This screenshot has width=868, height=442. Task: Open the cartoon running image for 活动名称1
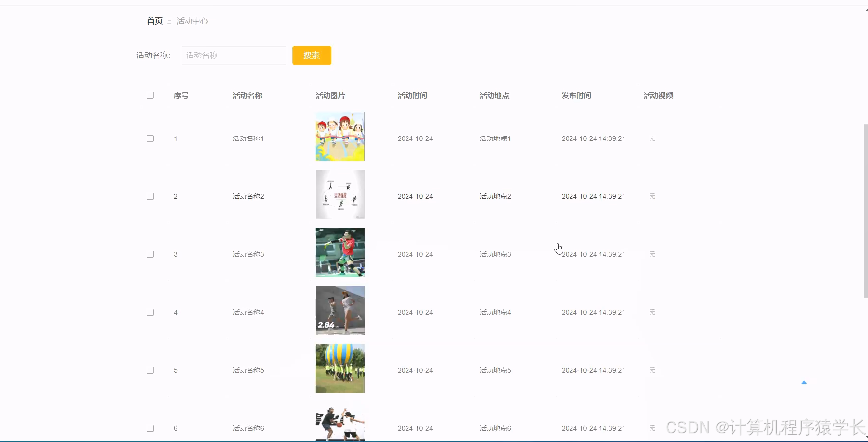point(340,136)
